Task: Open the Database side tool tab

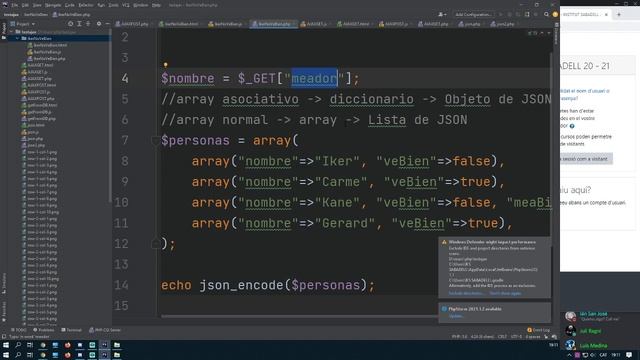Action: [556, 35]
